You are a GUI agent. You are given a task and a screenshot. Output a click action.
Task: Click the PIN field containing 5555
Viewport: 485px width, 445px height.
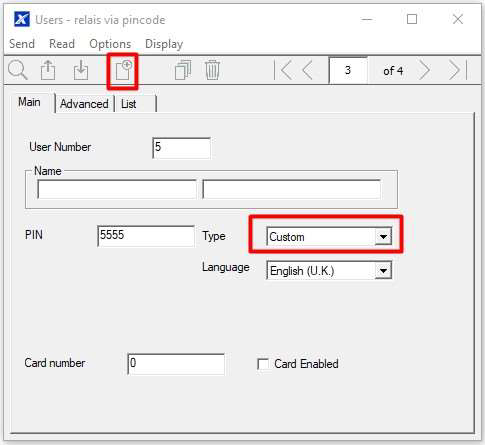pos(146,236)
